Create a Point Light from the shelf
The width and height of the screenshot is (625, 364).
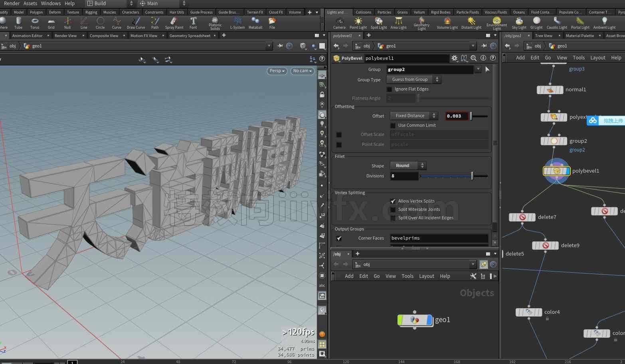(x=358, y=23)
